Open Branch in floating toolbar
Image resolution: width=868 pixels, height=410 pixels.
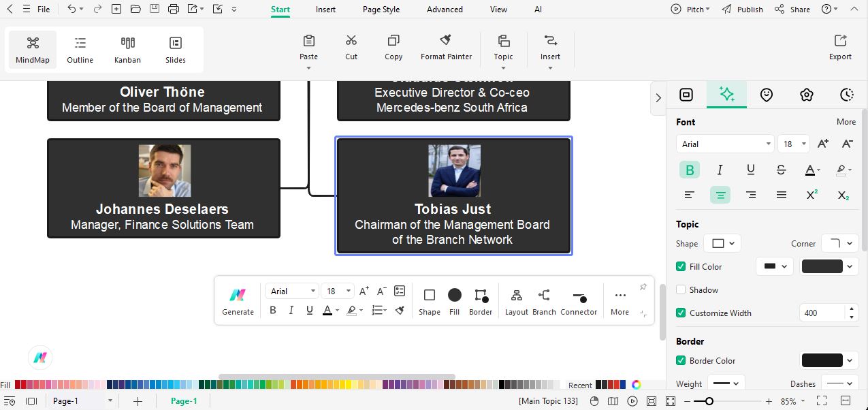pos(544,301)
